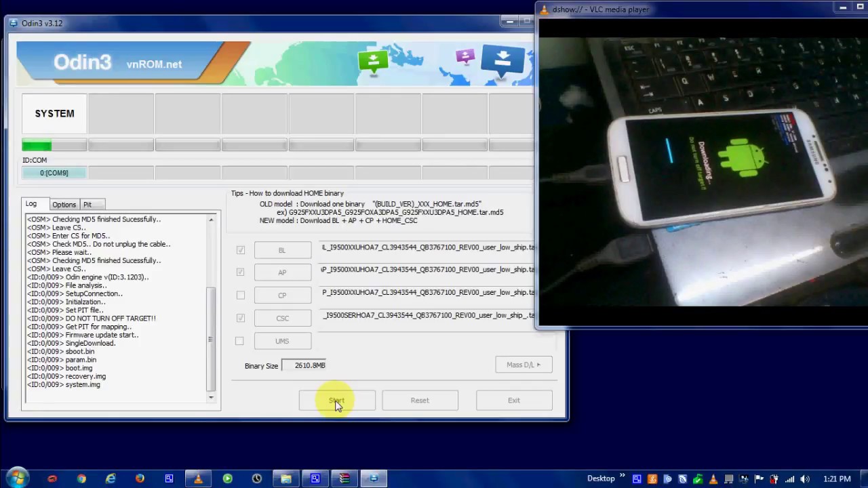Click the log scrollbar down arrow
Screen dimensions: 868x488
click(x=211, y=397)
